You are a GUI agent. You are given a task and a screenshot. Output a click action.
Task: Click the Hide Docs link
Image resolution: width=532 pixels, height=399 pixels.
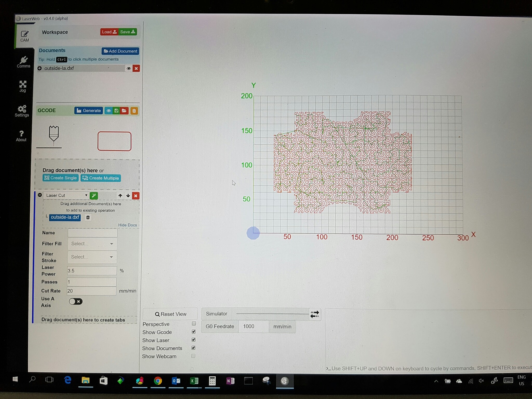[x=128, y=225]
